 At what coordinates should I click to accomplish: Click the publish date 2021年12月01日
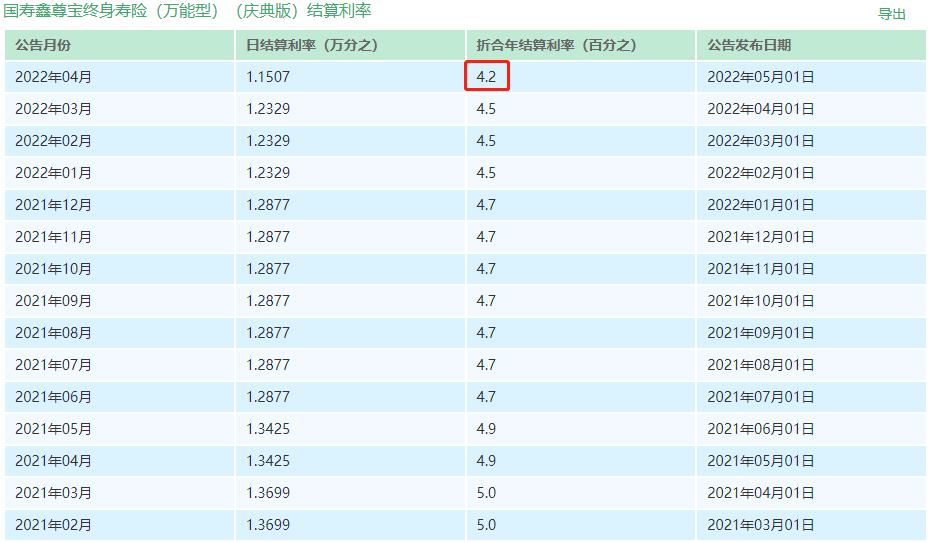[761, 237]
